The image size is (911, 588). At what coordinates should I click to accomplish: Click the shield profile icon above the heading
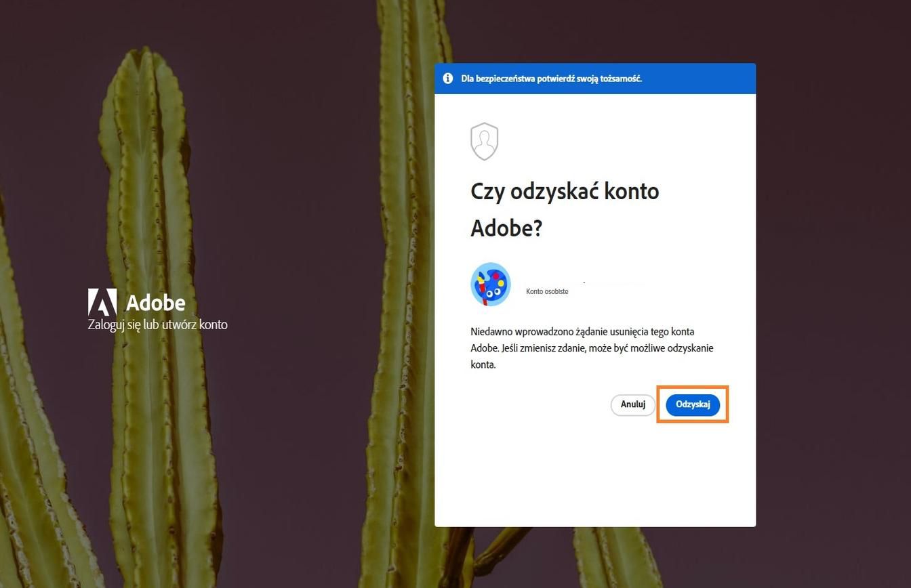(x=485, y=141)
